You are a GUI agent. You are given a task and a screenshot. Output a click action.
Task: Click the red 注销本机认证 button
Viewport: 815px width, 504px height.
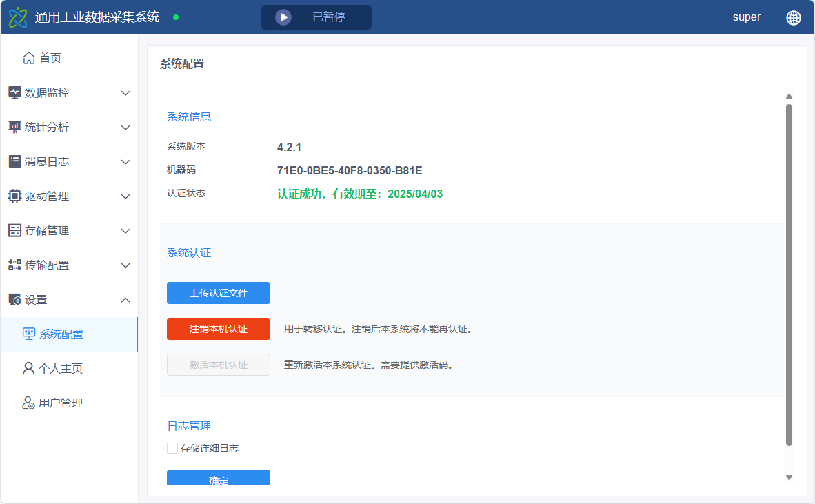(219, 329)
